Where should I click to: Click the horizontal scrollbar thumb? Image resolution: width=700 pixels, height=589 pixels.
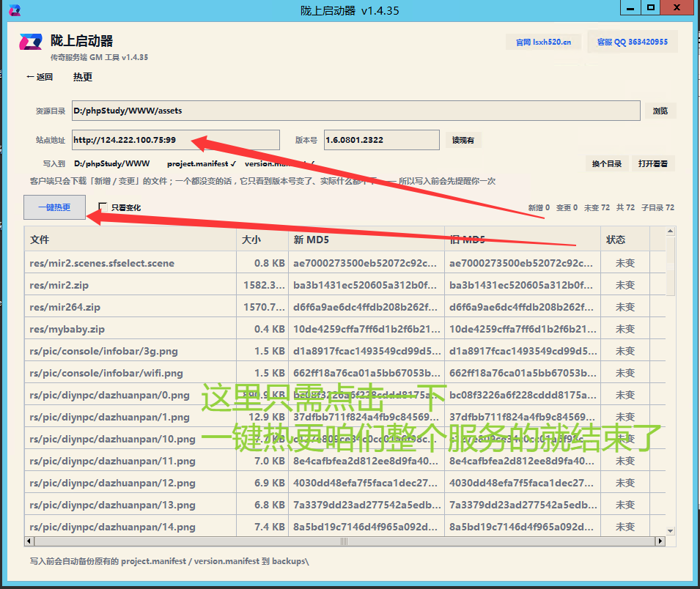[345, 541]
